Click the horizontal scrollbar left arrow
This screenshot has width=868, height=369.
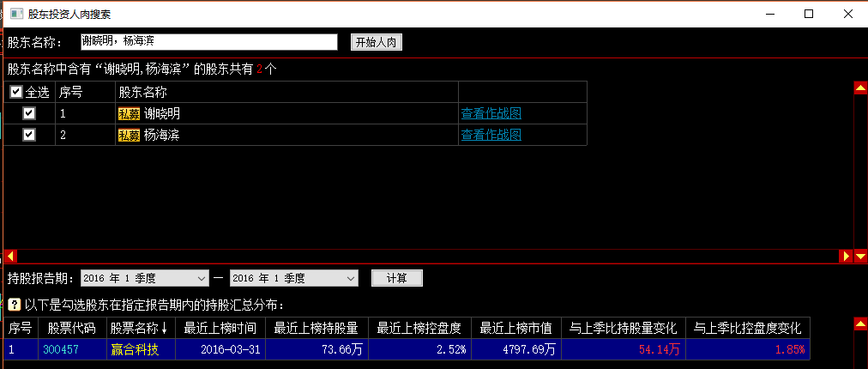(x=10, y=256)
